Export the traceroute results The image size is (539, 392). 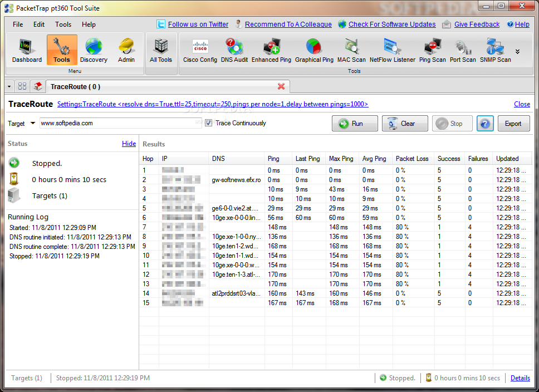[513, 124]
